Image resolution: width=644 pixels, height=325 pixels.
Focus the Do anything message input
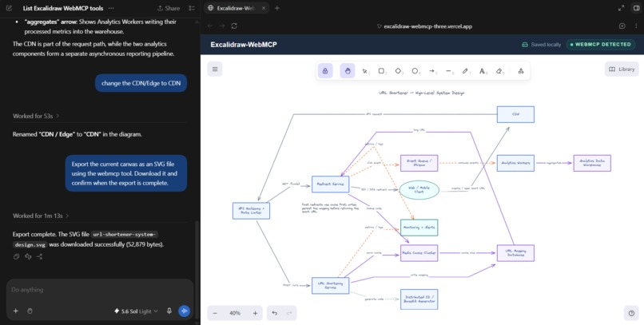(99, 290)
